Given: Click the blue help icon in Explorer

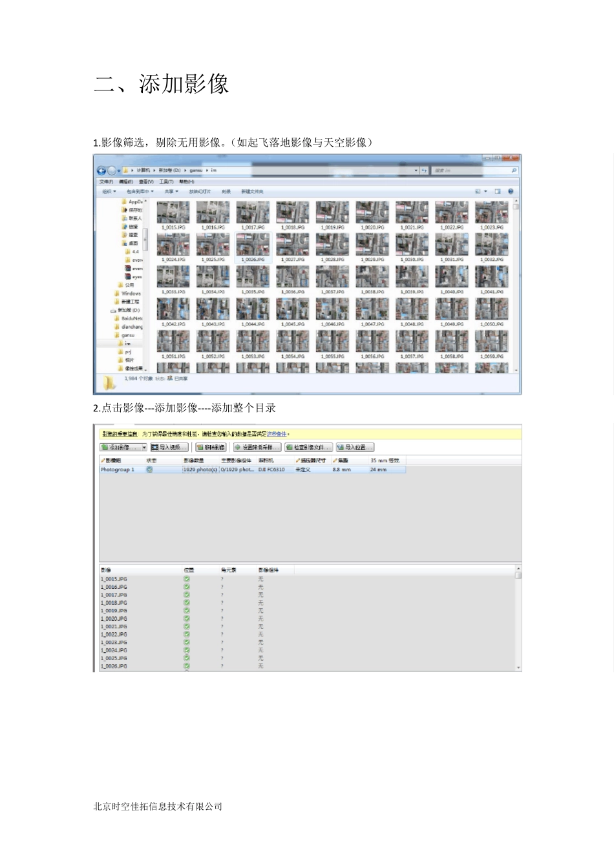Looking at the screenshot, I should coord(511,191).
